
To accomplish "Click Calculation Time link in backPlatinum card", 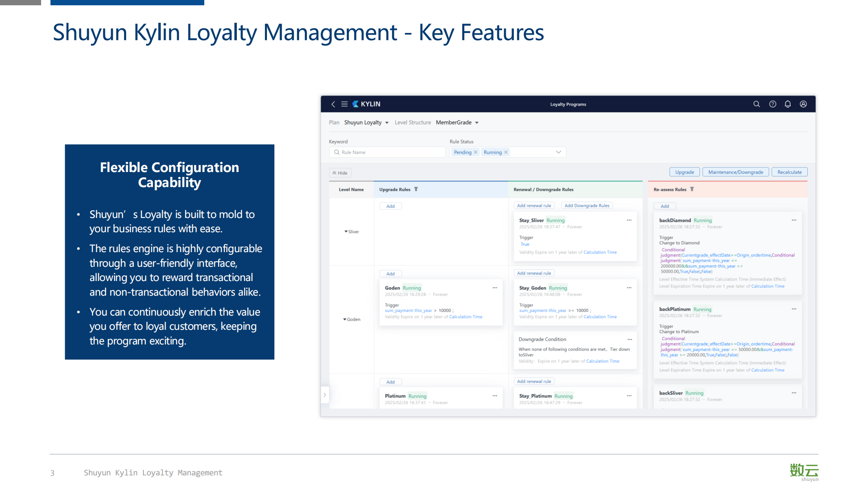I will pyautogui.click(x=767, y=370).
